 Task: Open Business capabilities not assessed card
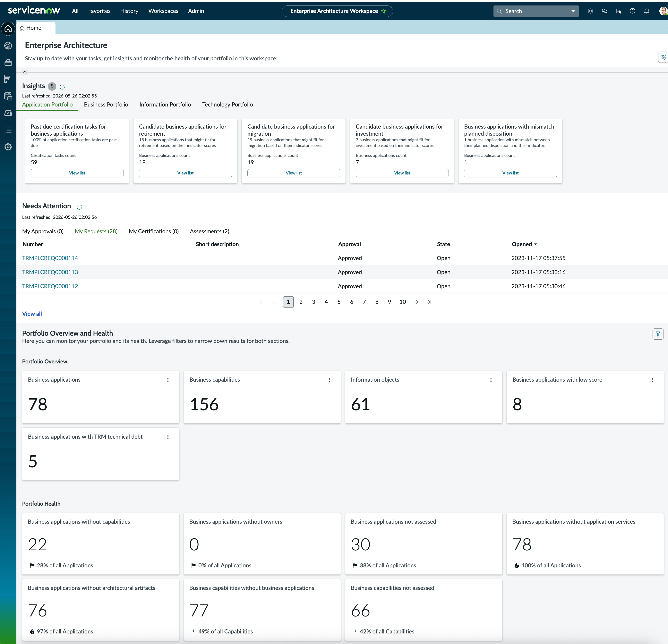pos(424,610)
